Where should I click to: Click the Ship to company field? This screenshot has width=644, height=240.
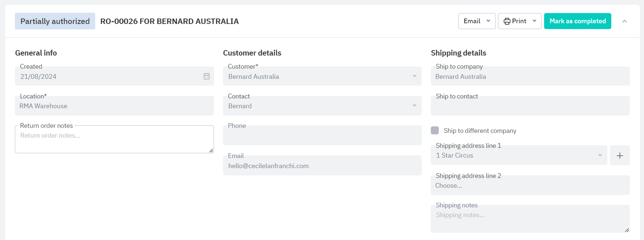pyautogui.click(x=530, y=77)
